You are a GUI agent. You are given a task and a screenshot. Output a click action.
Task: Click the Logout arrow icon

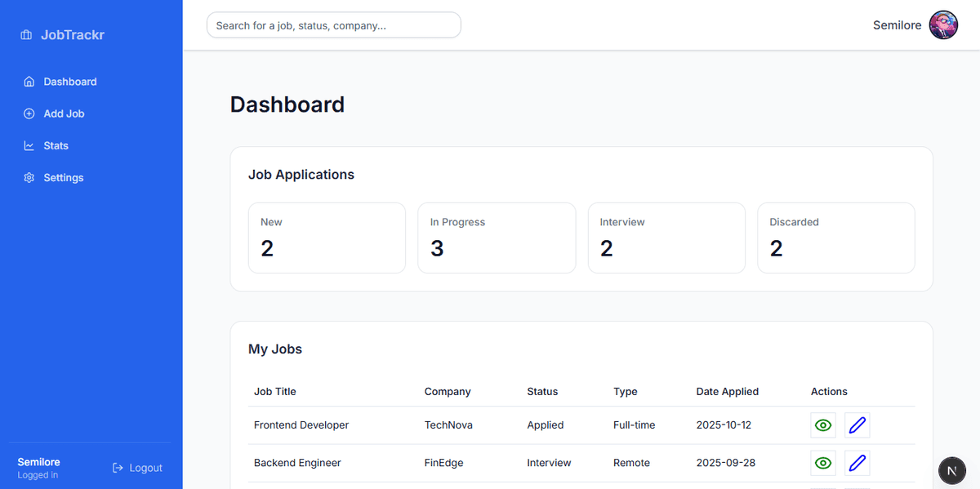[118, 468]
